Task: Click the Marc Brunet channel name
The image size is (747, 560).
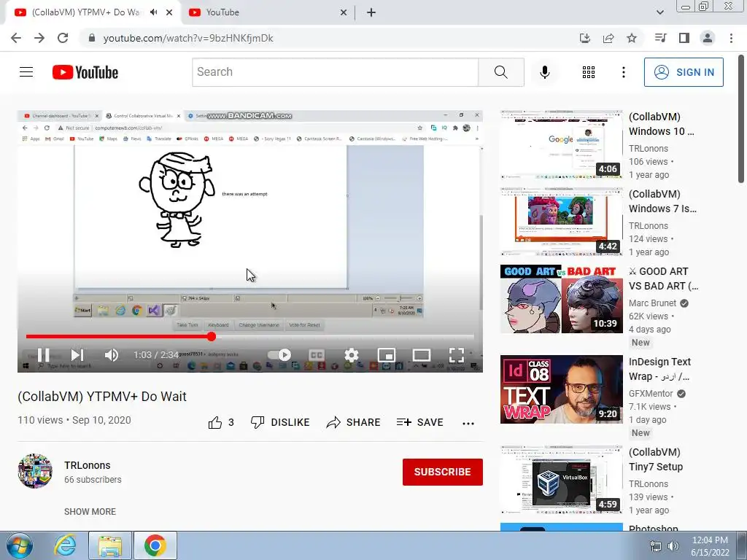Action: coord(652,303)
